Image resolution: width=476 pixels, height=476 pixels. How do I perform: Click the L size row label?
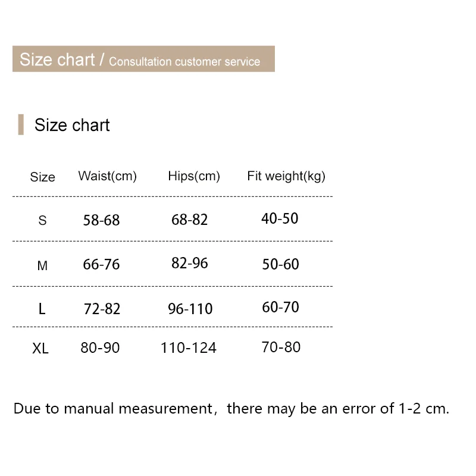[x=42, y=309]
